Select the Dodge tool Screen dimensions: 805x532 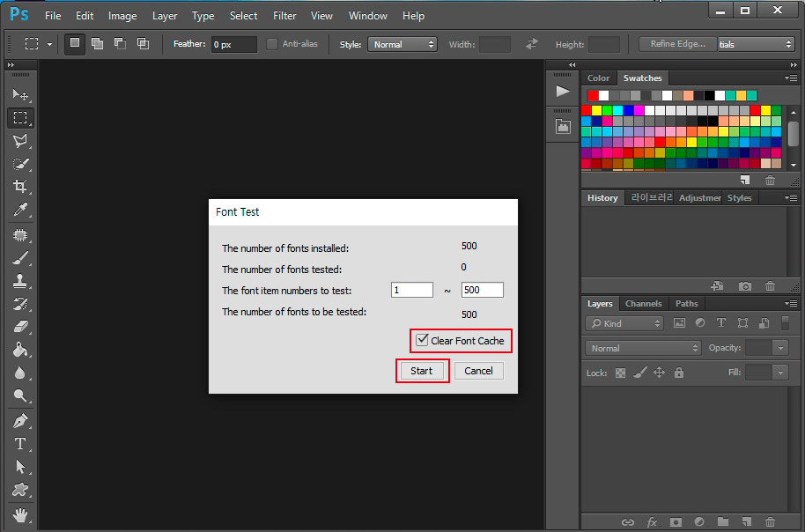pyautogui.click(x=20, y=395)
